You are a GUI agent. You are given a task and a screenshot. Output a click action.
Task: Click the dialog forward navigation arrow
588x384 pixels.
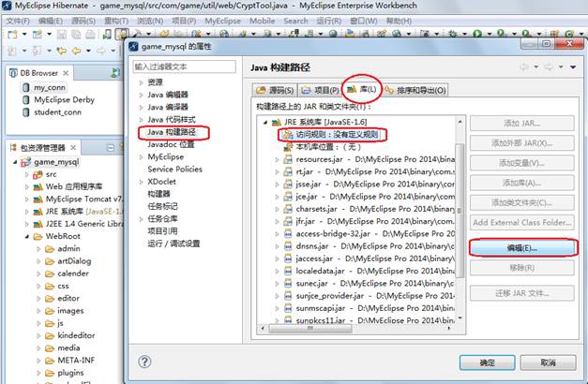click(549, 67)
